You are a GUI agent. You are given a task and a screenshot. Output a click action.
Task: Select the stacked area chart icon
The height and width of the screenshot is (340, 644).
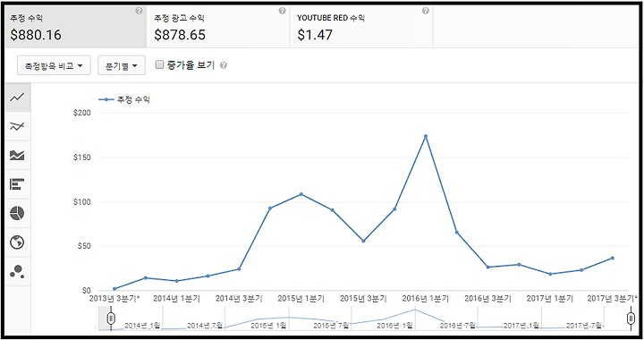click(x=17, y=155)
